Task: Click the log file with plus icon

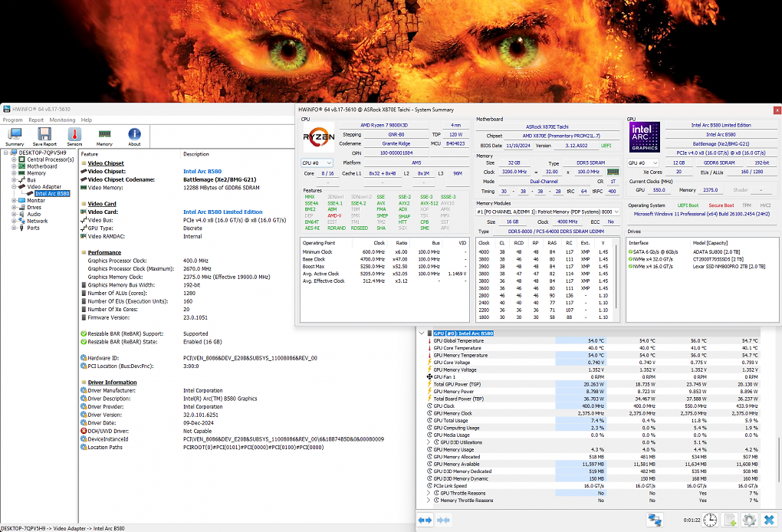Action: point(730,520)
